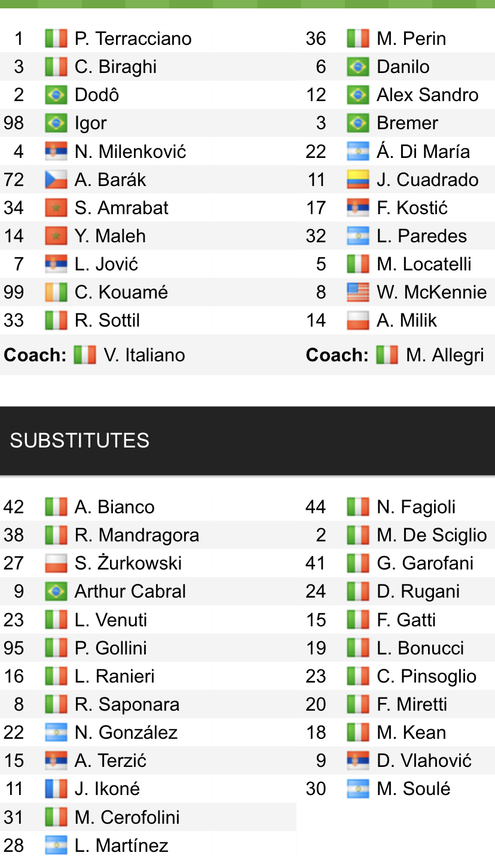Open player P. Terracciano
Image resolution: width=495 pixels, height=868 pixels.
tap(133, 39)
